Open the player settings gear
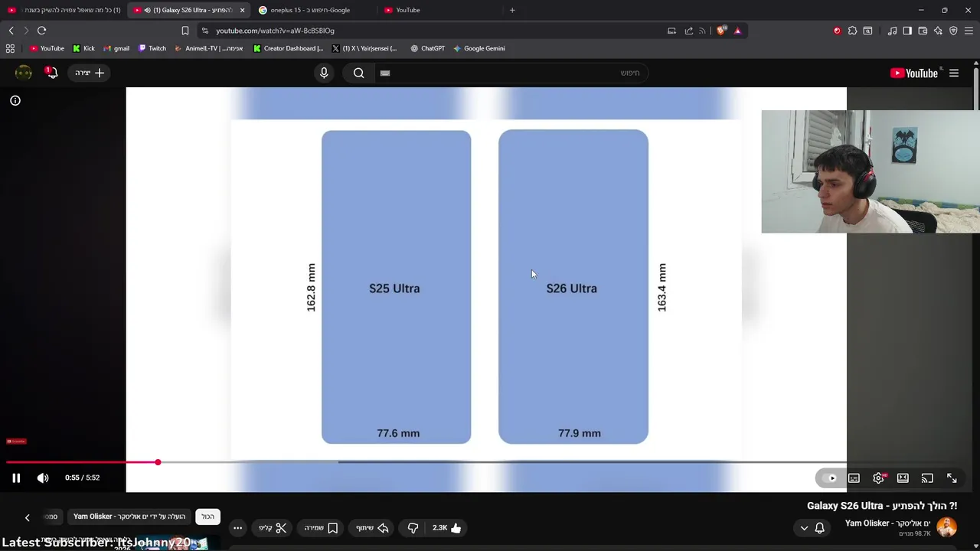 (878, 478)
